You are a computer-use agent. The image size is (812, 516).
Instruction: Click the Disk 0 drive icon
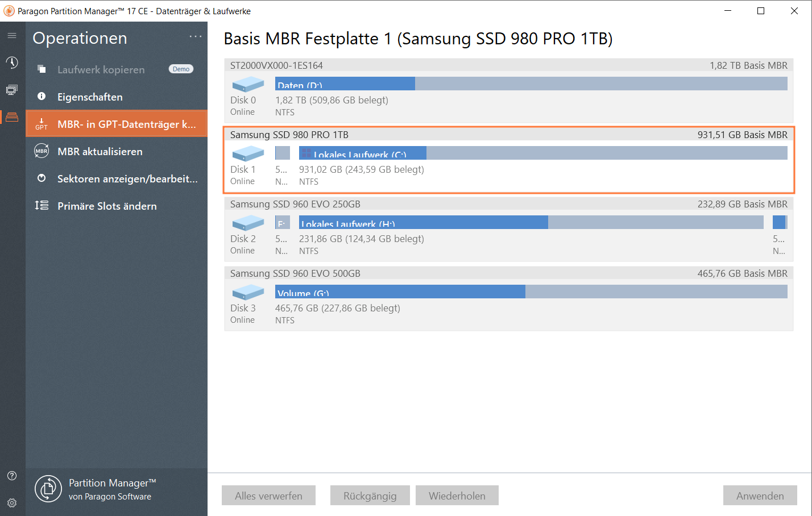click(x=248, y=85)
